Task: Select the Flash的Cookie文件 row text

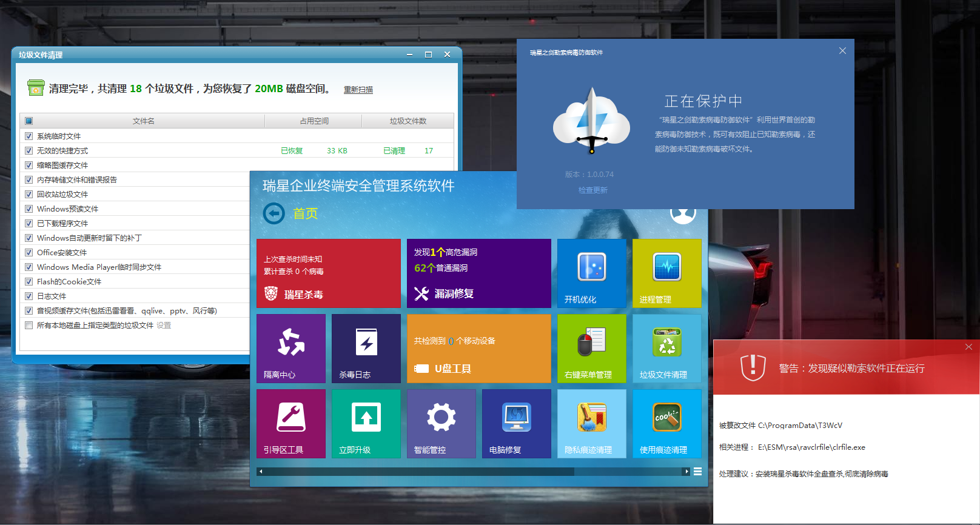Action: [x=69, y=282]
